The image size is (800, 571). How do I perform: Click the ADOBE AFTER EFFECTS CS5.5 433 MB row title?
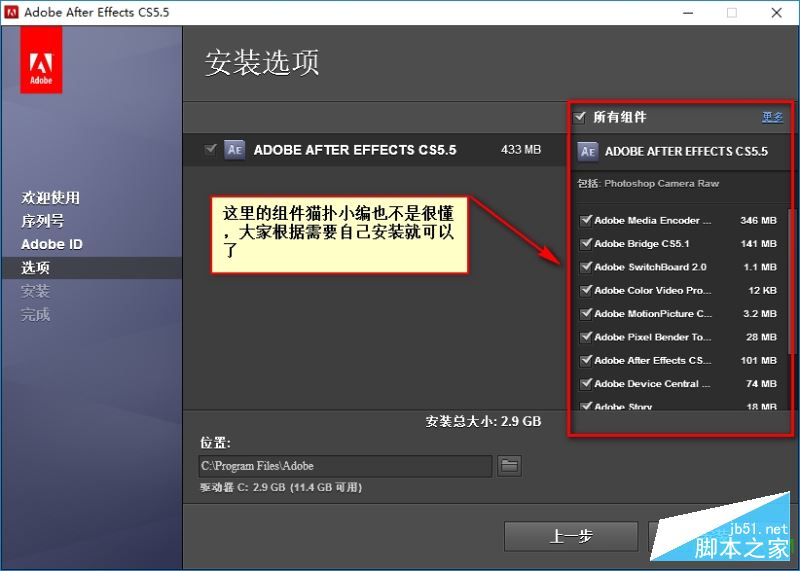pos(355,150)
